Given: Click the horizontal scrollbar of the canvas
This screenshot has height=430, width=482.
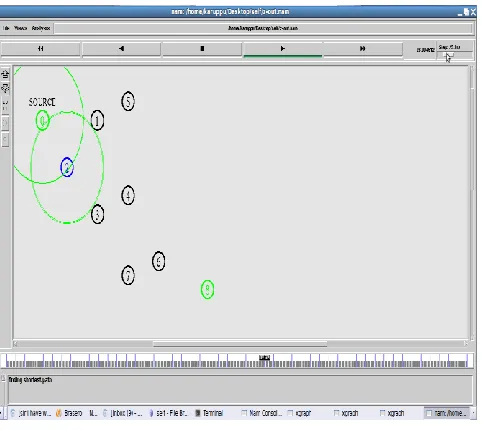Looking at the screenshot, I should point(240,344).
